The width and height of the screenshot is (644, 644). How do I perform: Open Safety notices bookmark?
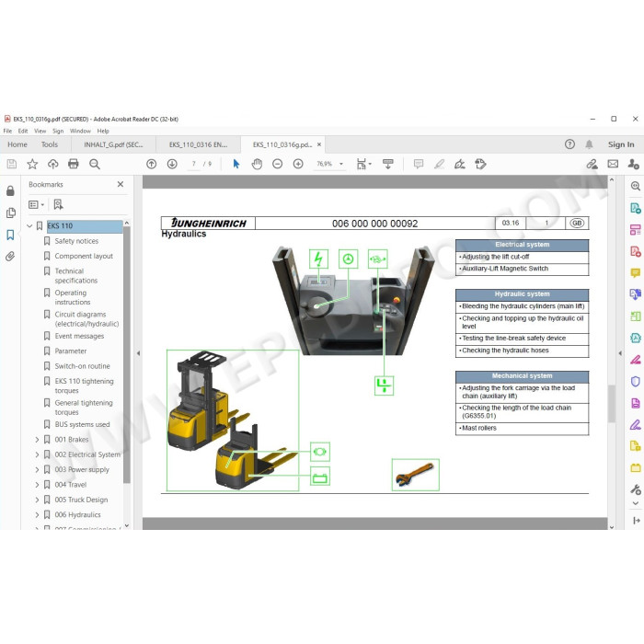(x=76, y=241)
